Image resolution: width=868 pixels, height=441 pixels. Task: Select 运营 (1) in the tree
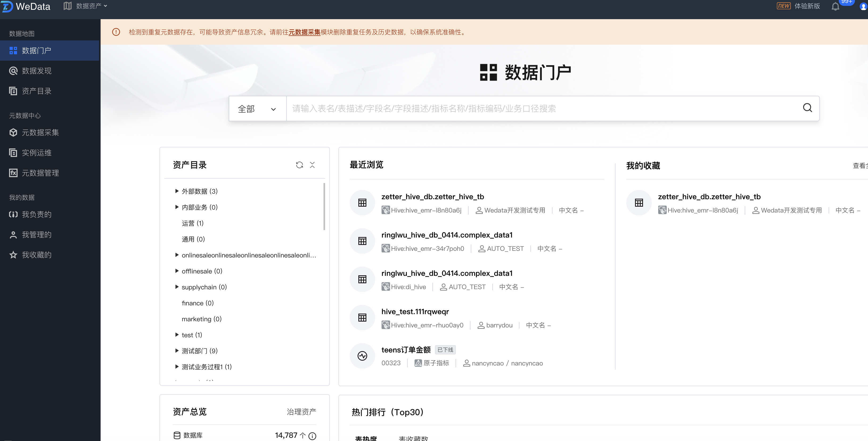point(193,223)
